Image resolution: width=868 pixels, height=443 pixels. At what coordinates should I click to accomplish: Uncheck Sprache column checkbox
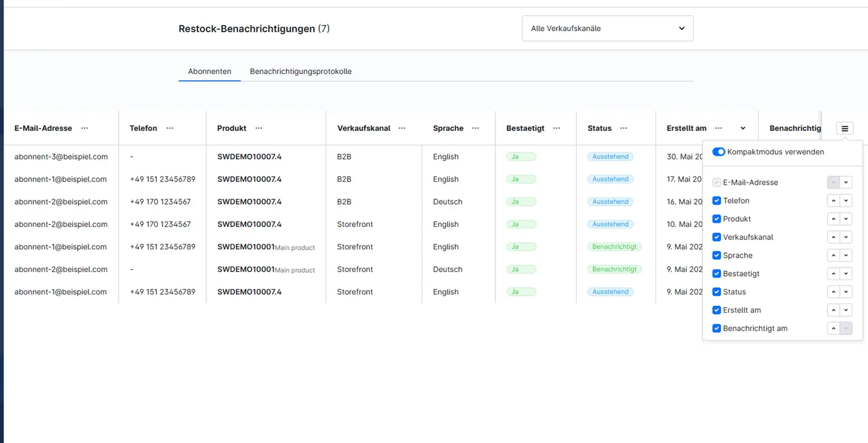point(717,255)
